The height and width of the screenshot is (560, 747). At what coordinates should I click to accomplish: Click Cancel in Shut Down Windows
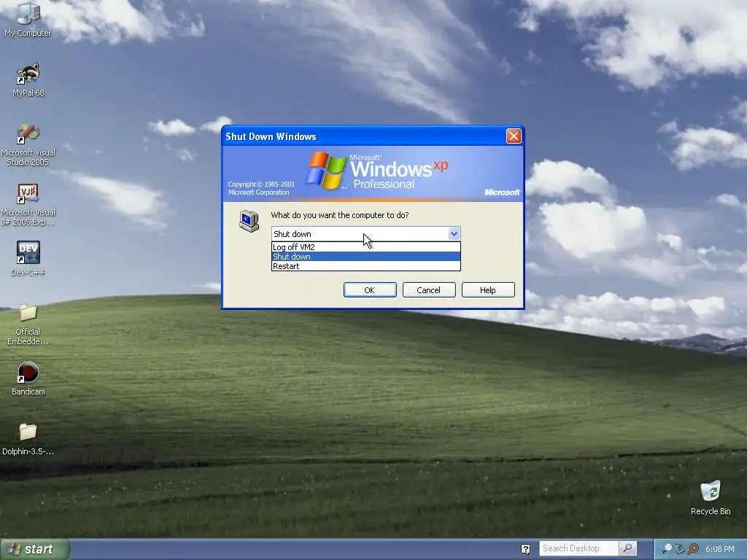tap(429, 290)
